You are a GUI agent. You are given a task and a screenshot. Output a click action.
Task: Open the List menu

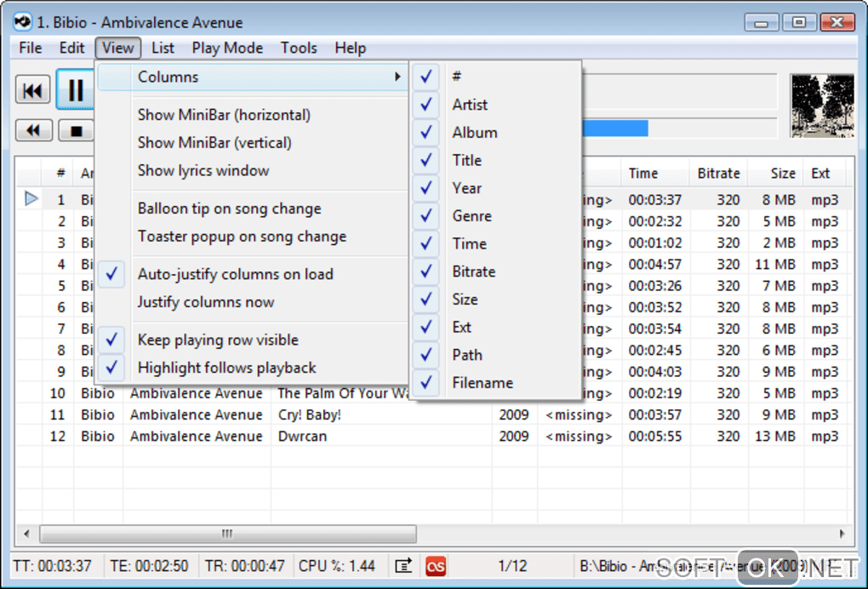pyautogui.click(x=163, y=49)
